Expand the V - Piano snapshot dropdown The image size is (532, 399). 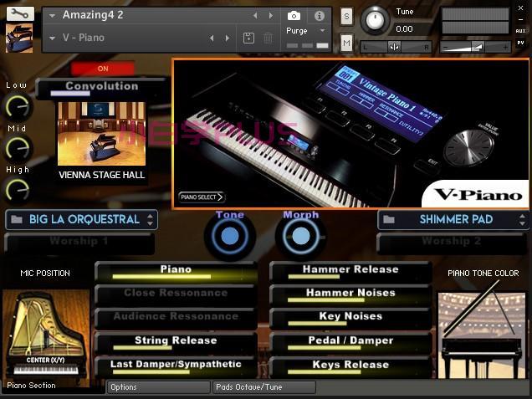pos(52,38)
